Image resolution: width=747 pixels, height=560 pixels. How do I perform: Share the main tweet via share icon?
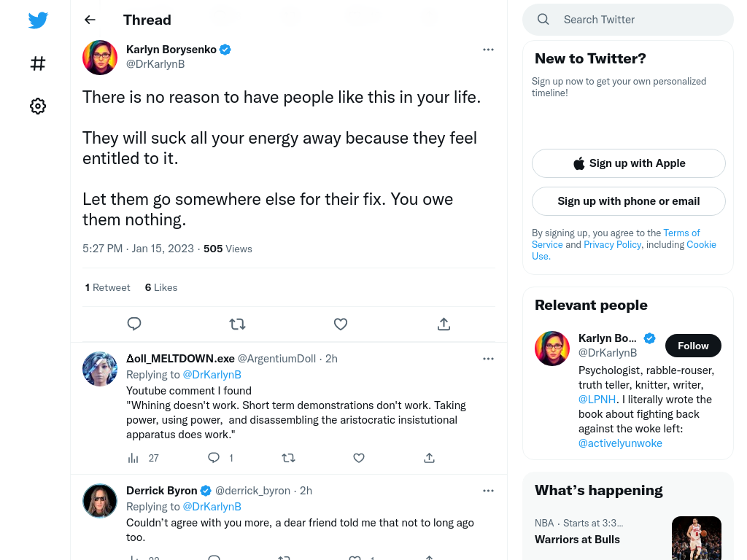[x=444, y=324]
